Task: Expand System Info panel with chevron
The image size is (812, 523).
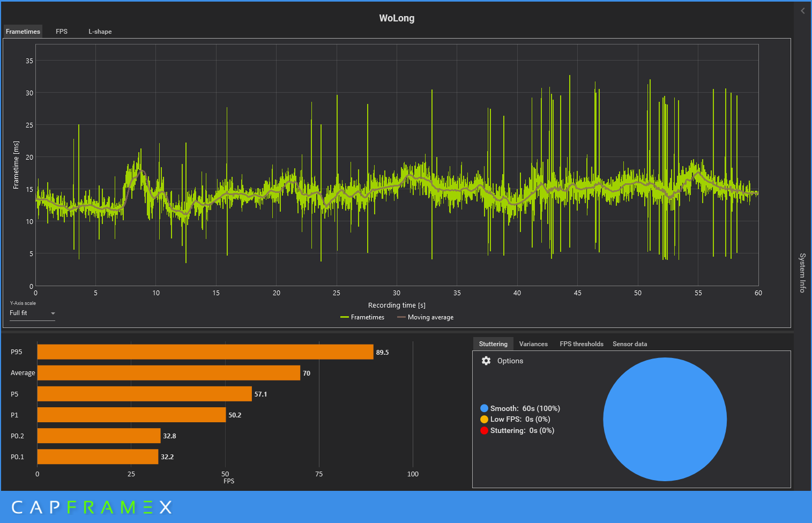Action: 803,11
